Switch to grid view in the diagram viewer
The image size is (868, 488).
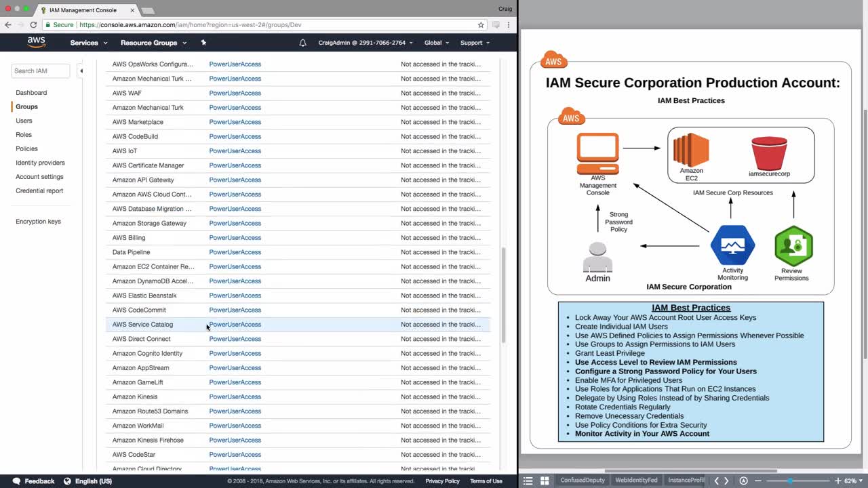545,481
